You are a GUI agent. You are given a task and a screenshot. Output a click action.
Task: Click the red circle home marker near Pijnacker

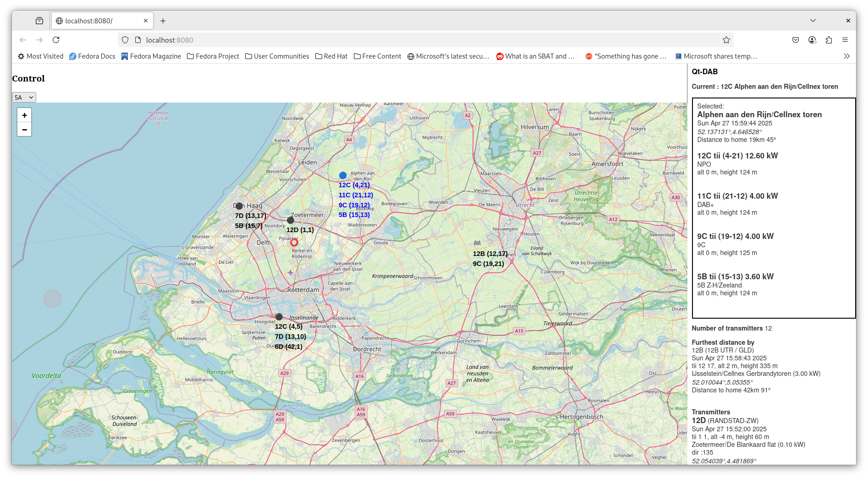pos(294,243)
